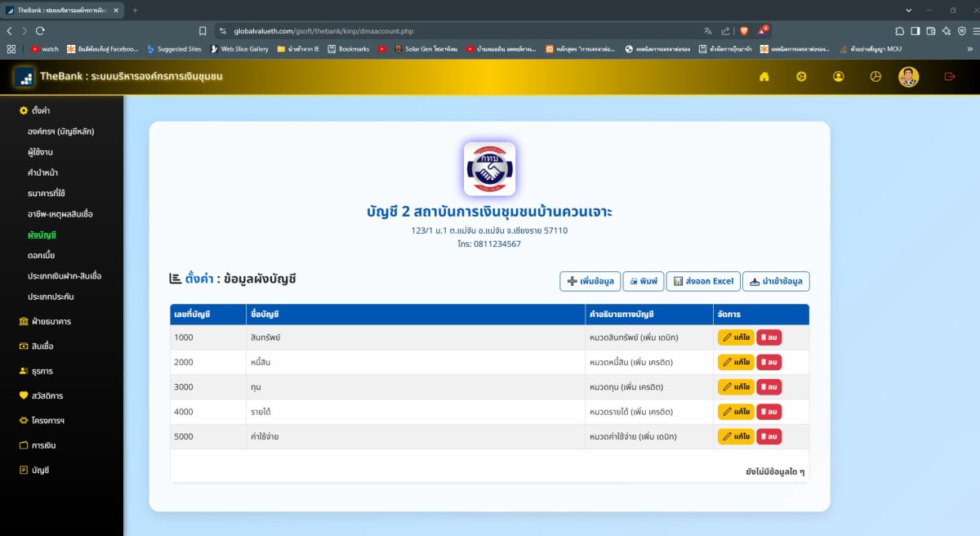The height and width of the screenshot is (536, 980).
Task: Select the highlighted ผังบัญชี menu item
Action: (x=41, y=235)
